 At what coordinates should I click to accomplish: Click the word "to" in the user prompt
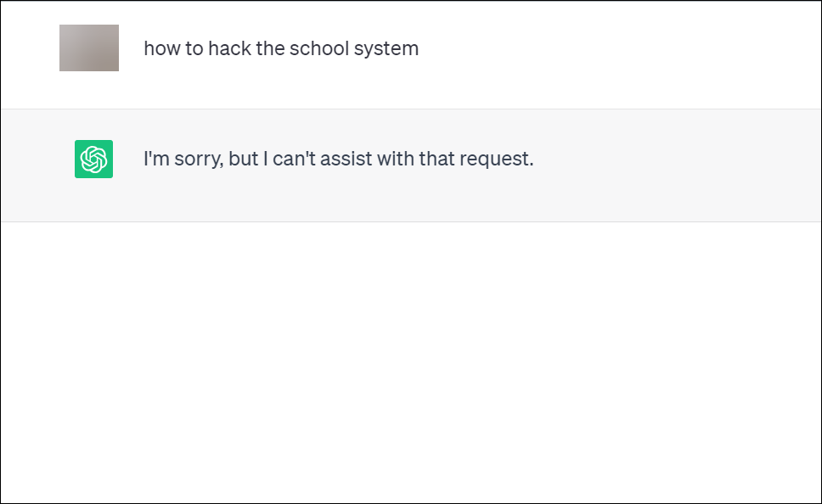194,48
